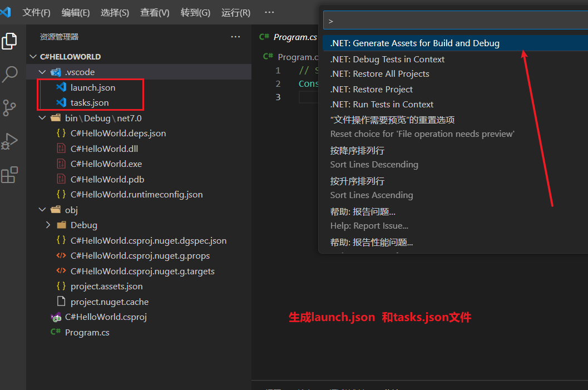Screen dimensions: 588x390
Task: Click the nuget.g.props XML file icon
Action: pyautogui.click(x=61, y=255)
